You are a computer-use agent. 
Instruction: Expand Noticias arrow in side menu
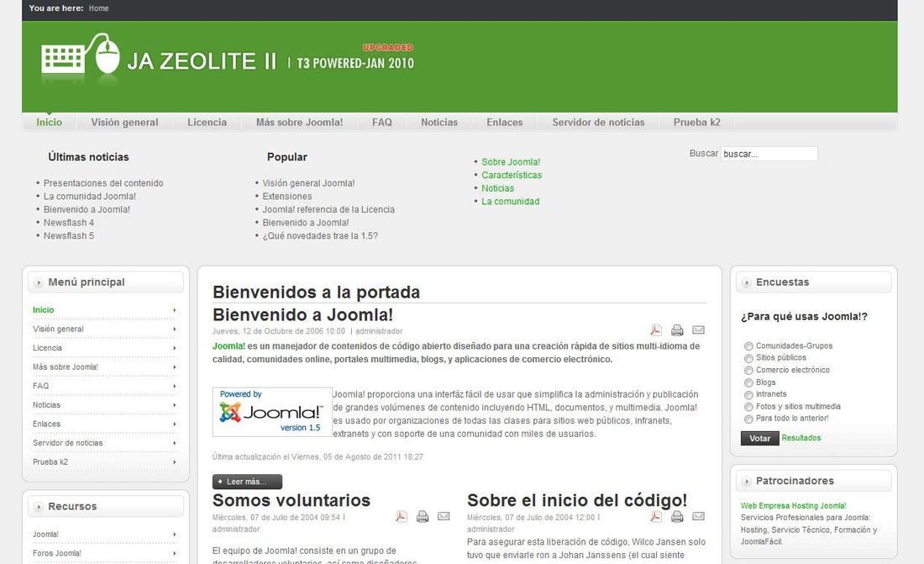[x=175, y=405]
